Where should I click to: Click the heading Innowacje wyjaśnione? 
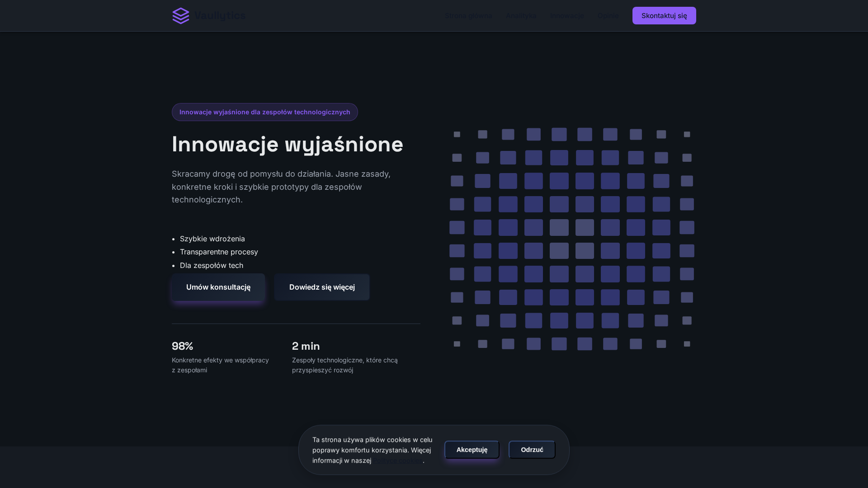pos(288,145)
